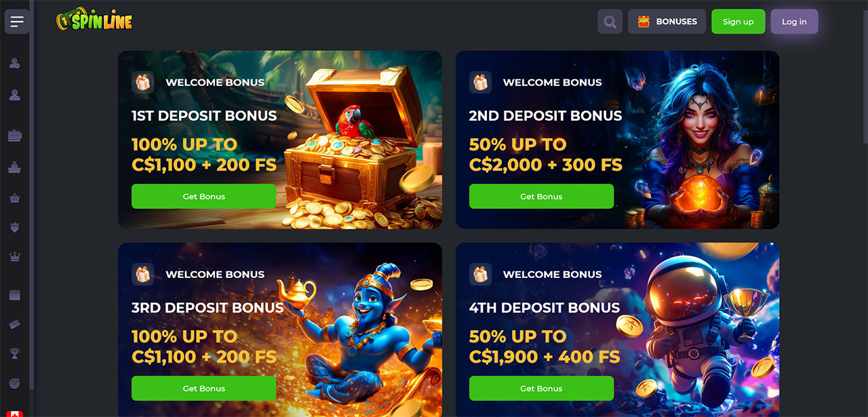The image size is (868, 417).
Task: Click the crown icon in sidebar
Action: point(14,256)
